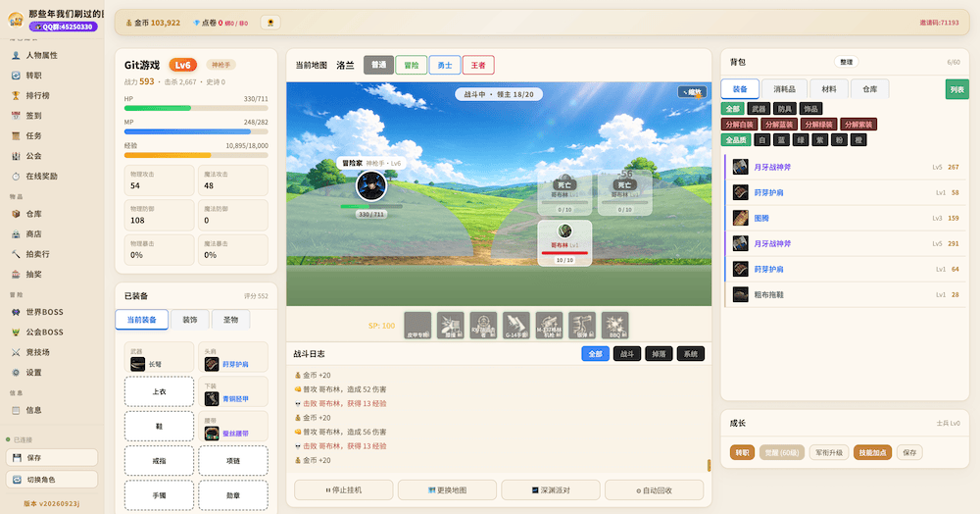Click the equipped 青铜胫甲 icon
The image size is (980, 514).
point(212,398)
